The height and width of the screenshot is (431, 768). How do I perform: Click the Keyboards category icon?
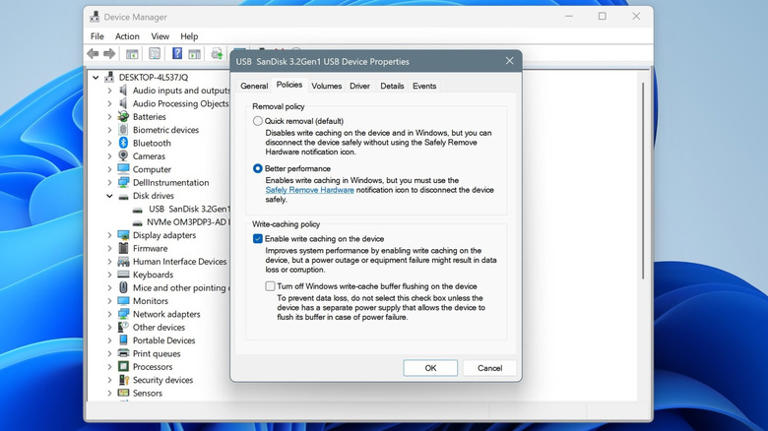click(x=123, y=274)
